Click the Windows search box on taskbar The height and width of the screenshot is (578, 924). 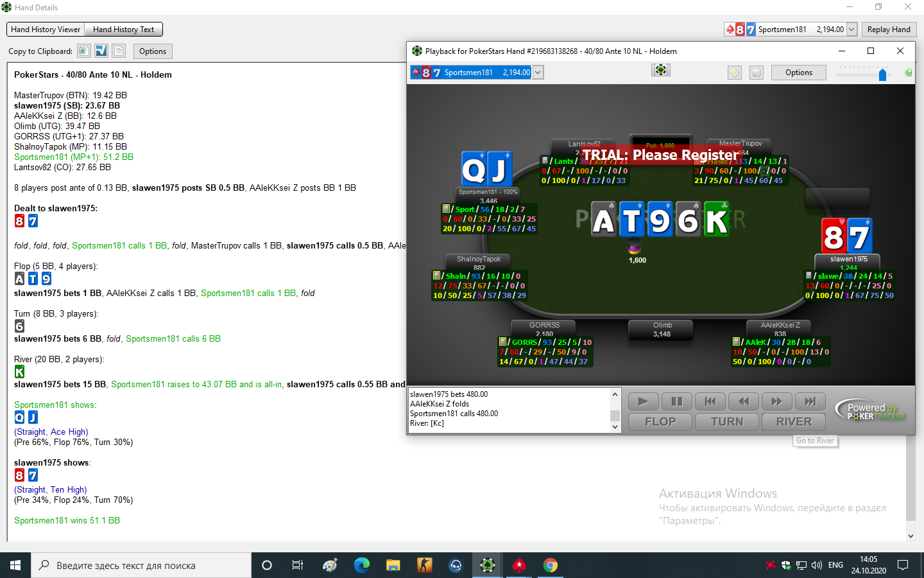click(141, 565)
